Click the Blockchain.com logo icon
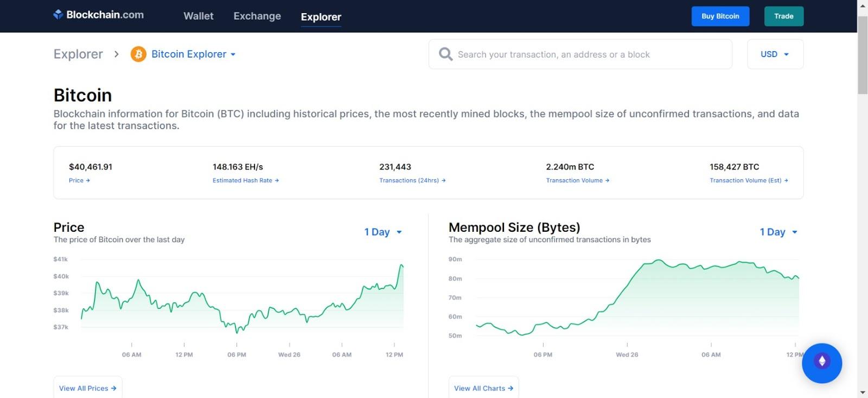The height and width of the screenshot is (398, 868). tap(58, 15)
